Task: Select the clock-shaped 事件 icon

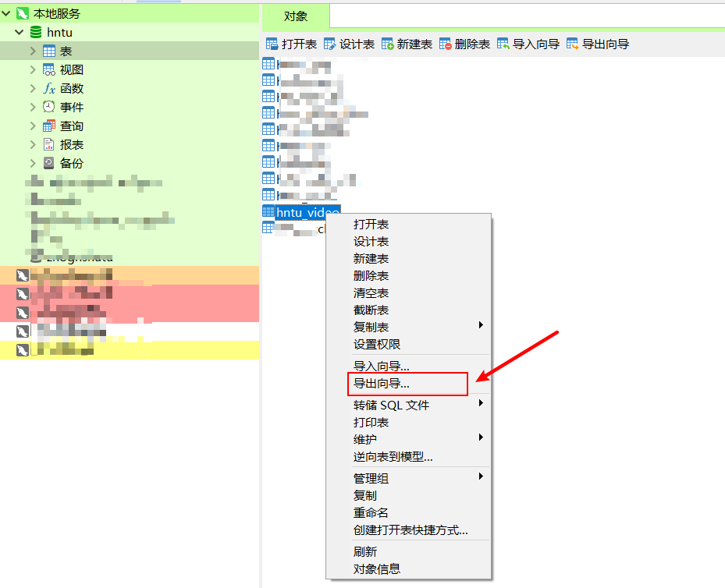Action: [47, 107]
